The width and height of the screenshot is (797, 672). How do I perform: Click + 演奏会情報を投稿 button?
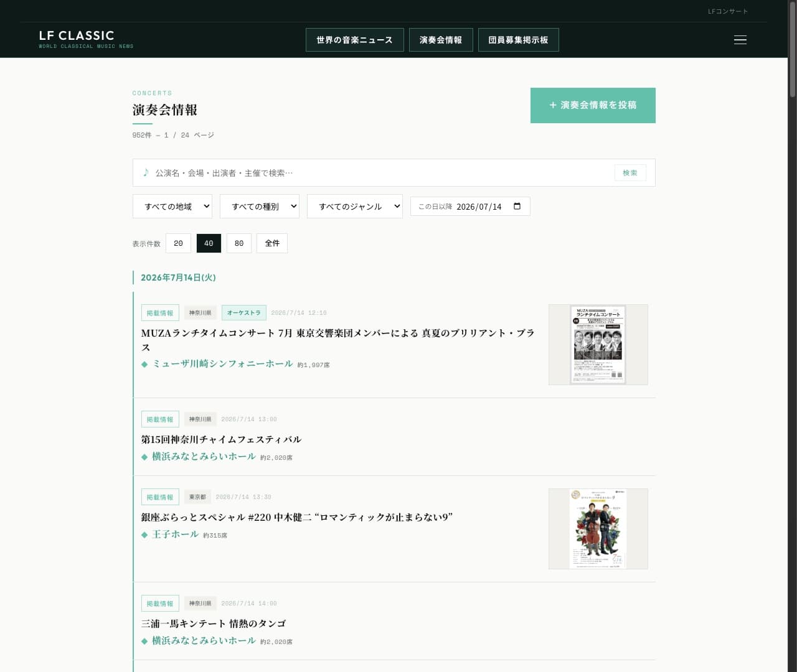pyautogui.click(x=593, y=105)
